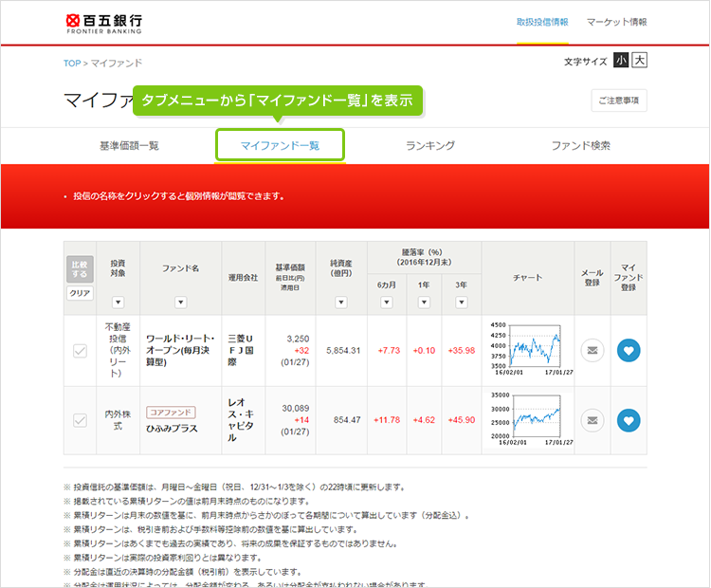Open sort dropdown under 1年 column
This screenshot has width=711, height=588.
[424, 303]
